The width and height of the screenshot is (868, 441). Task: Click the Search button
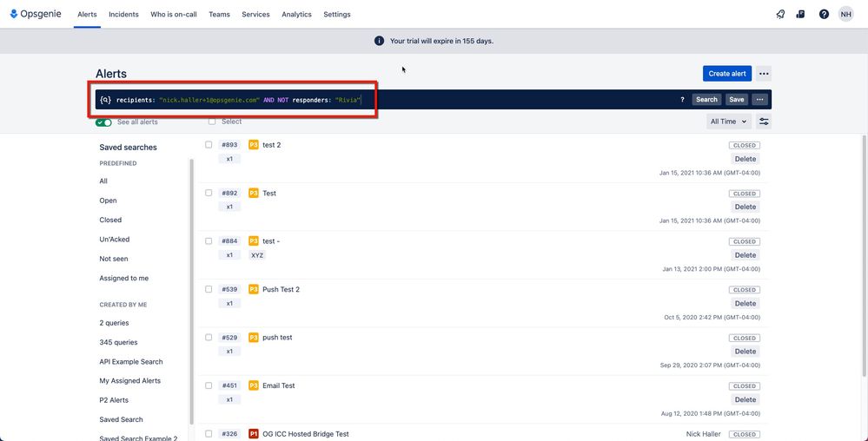point(707,100)
